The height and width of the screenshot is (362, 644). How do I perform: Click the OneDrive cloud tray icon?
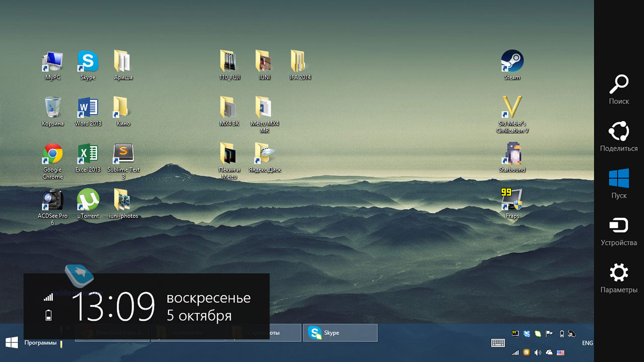(549, 352)
